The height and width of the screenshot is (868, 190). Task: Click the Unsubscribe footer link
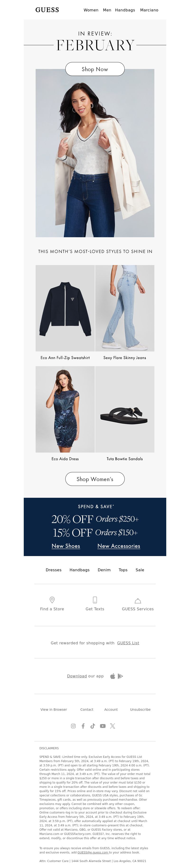pyautogui.click(x=140, y=709)
